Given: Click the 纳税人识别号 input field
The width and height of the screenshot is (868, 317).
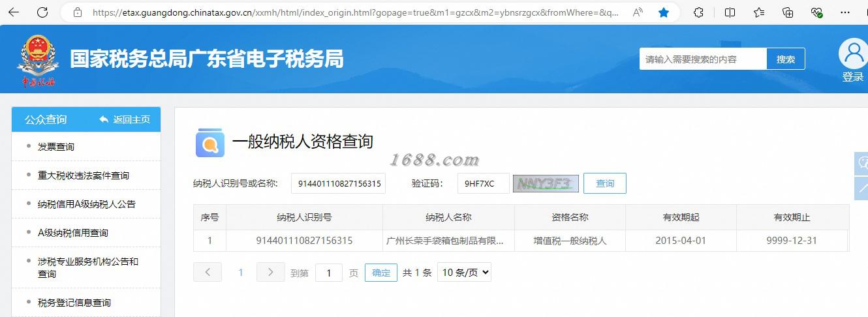Looking at the screenshot, I should (x=339, y=184).
